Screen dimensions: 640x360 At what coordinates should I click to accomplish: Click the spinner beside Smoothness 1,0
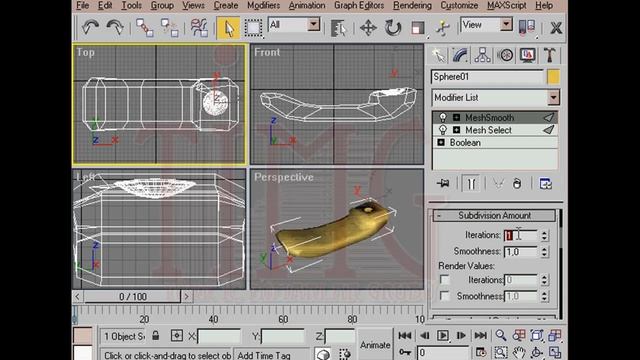coord(544,251)
